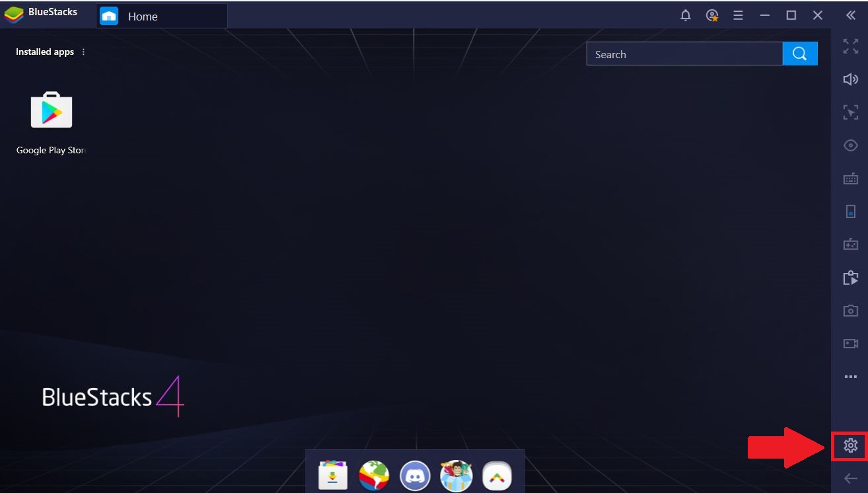Select the Home tab
This screenshot has height=493, width=868.
coord(162,16)
